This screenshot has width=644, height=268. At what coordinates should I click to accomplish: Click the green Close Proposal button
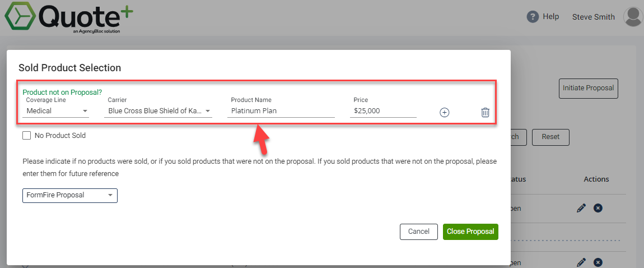tap(470, 232)
